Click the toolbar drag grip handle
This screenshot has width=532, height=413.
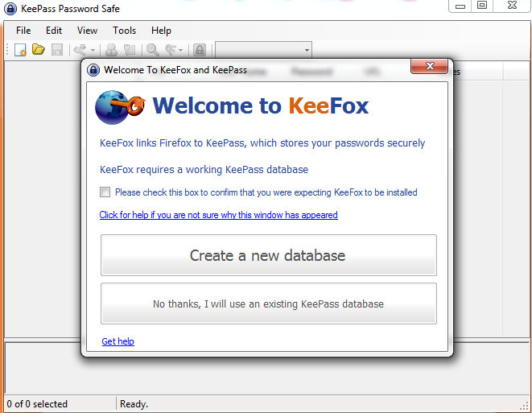[x=8, y=50]
